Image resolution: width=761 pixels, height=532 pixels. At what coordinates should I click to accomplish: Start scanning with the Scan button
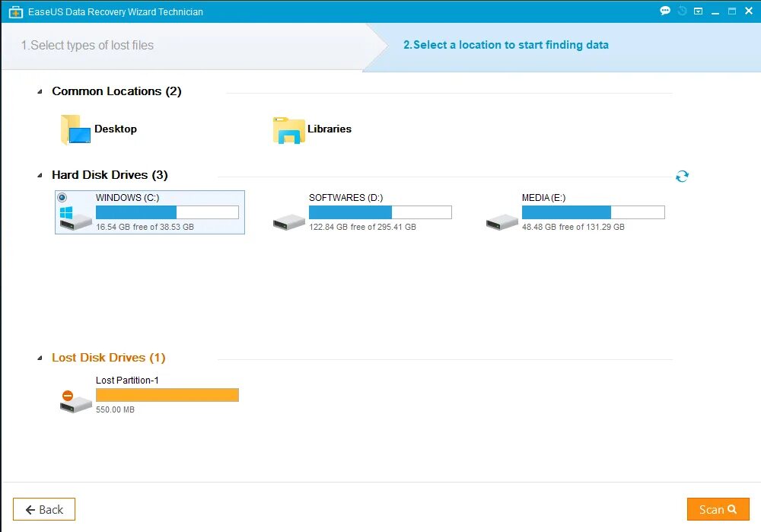[718, 509]
